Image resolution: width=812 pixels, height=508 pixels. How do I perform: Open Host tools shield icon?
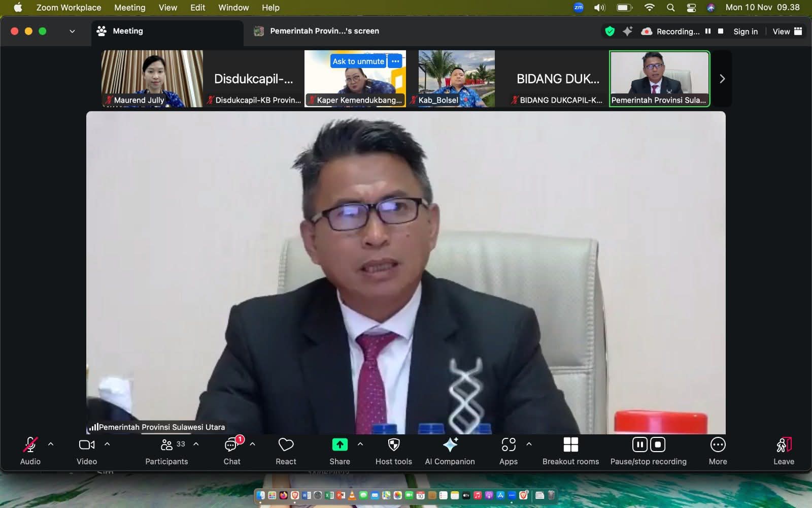[x=393, y=445]
